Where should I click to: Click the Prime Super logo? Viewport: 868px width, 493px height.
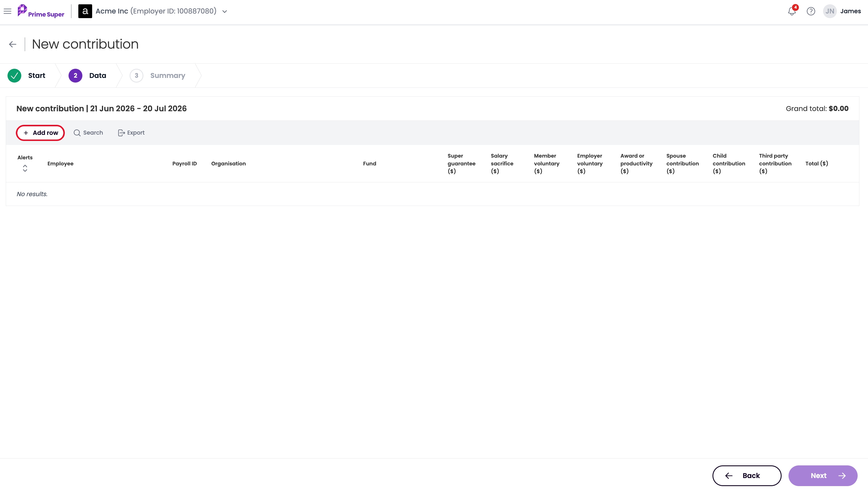coord(41,11)
